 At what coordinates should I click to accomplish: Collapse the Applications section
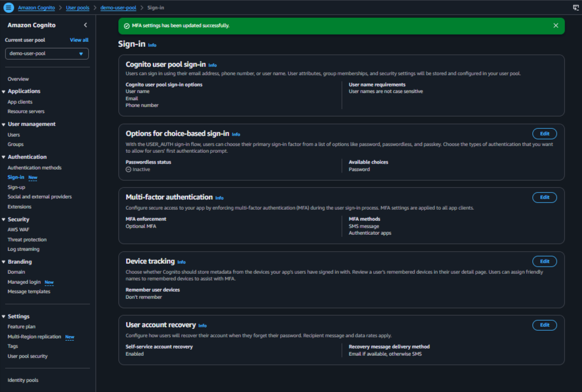pyautogui.click(x=4, y=91)
